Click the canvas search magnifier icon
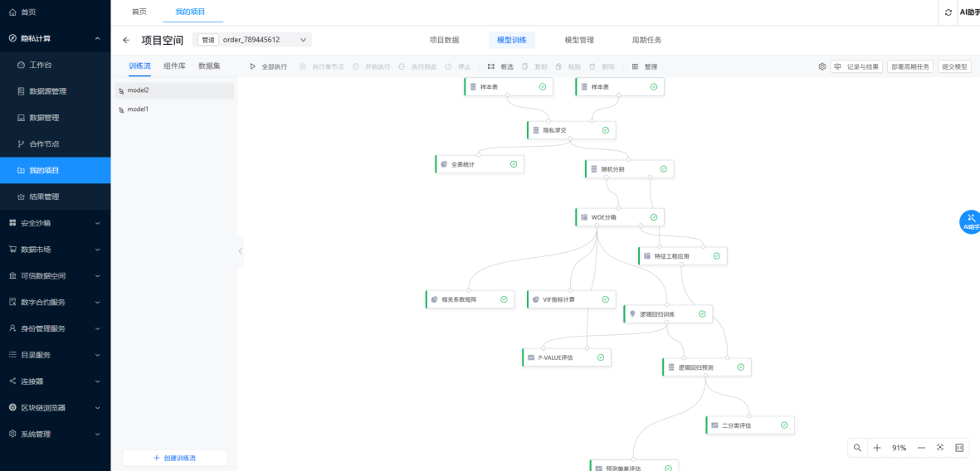 coord(857,448)
